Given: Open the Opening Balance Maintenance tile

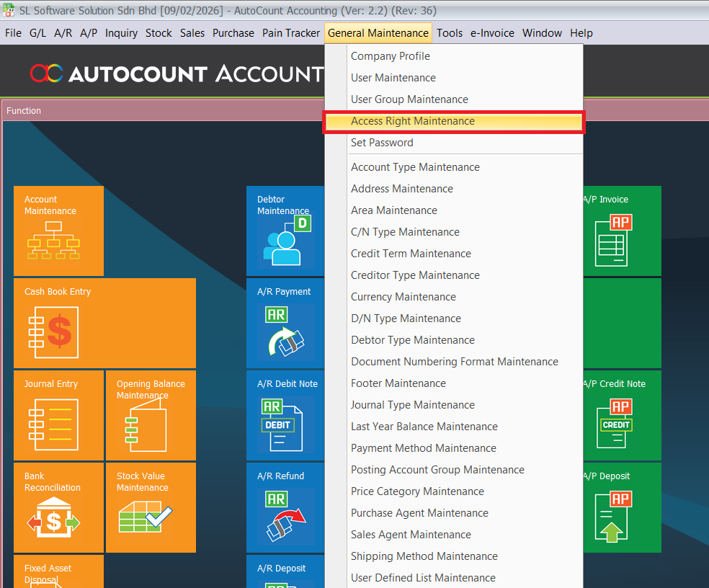Looking at the screenshot, I should click(151, 415).
